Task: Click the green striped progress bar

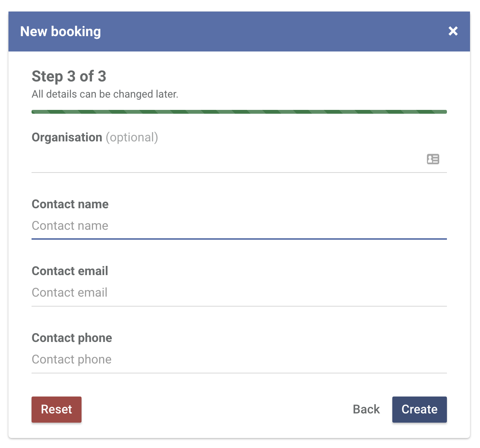Action: (239, 112)
